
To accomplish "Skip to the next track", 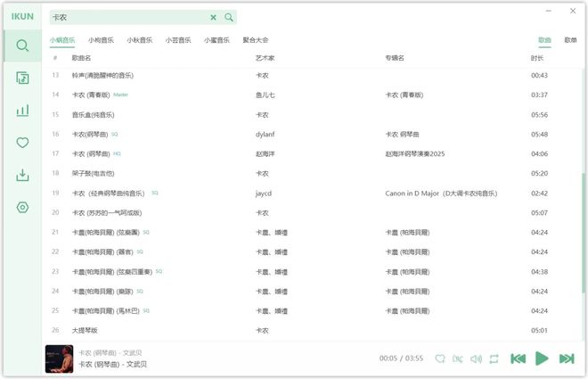I will point(566,358).
